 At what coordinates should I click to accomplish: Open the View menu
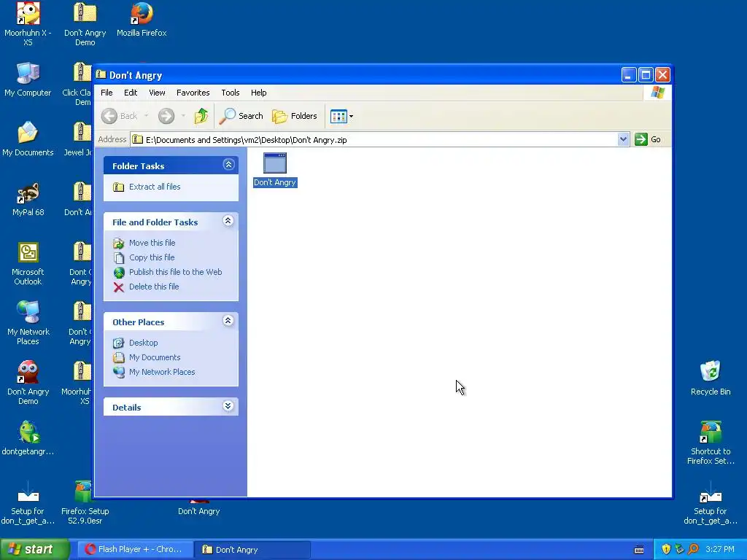(157, 93)
